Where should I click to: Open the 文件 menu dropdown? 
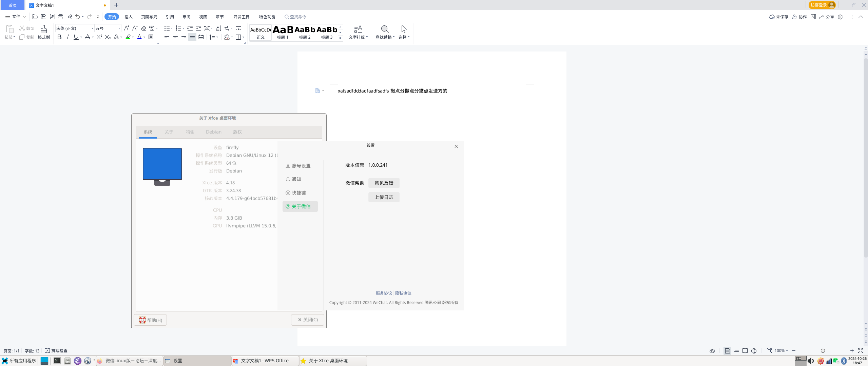pos(16,17)
